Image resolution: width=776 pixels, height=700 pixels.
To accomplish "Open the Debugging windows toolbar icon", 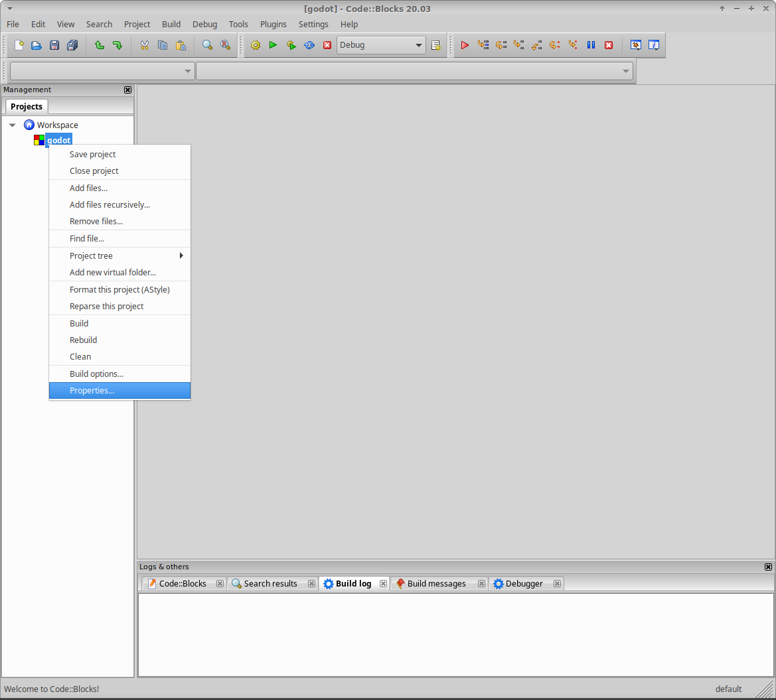I will (635, 45).
